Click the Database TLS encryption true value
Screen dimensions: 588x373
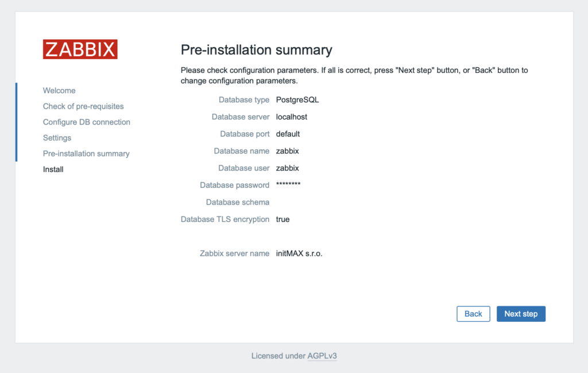[283, 219]
